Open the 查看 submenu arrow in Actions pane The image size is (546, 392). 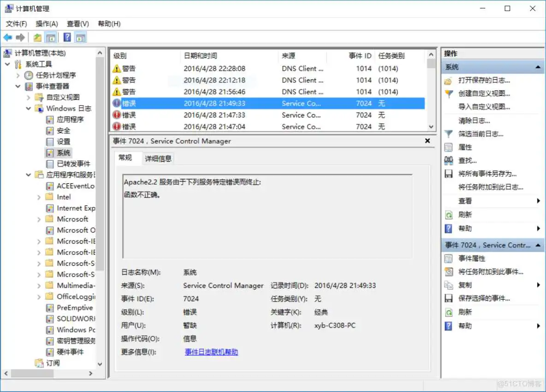[x=539, y=200]
